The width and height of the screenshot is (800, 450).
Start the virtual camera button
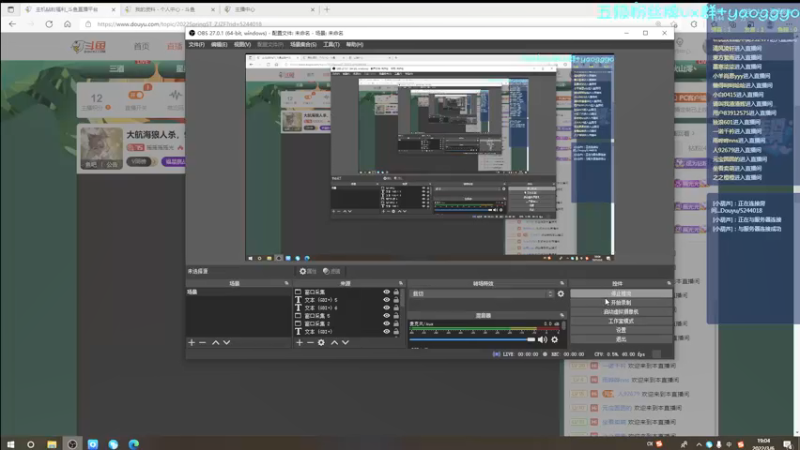coord(621,312)
